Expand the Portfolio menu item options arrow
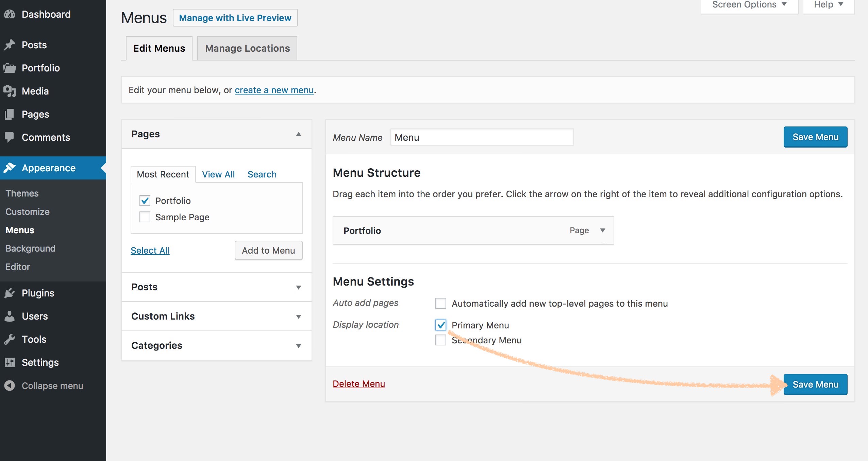 [x=603, y=230]
